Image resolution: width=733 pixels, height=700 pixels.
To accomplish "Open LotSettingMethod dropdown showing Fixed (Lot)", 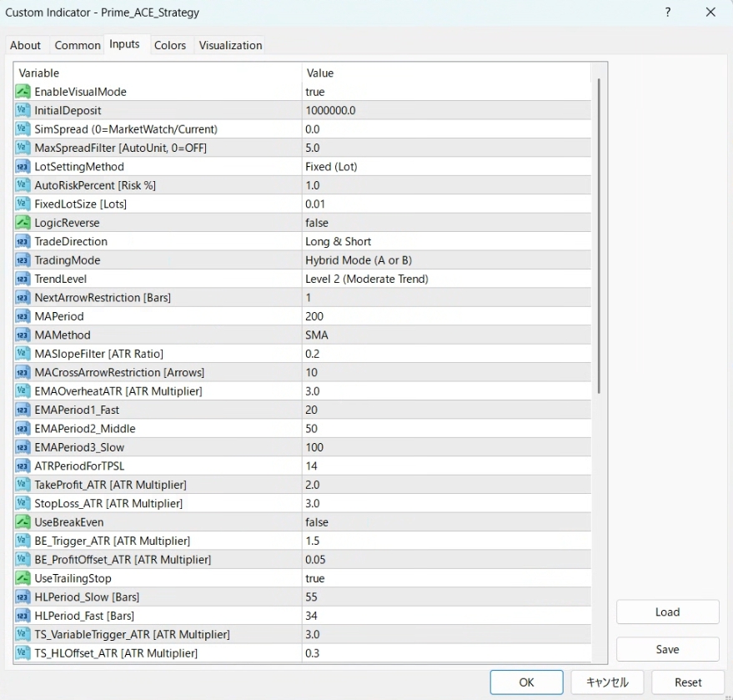I will pos(446,167).
